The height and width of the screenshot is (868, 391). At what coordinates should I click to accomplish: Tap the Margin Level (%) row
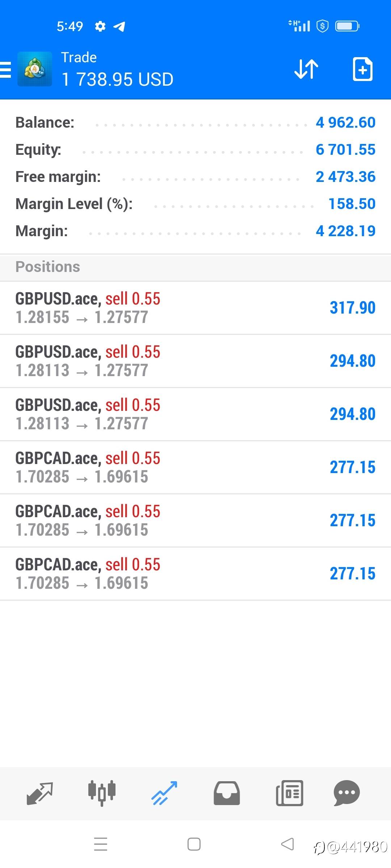(x=195, y=204)
